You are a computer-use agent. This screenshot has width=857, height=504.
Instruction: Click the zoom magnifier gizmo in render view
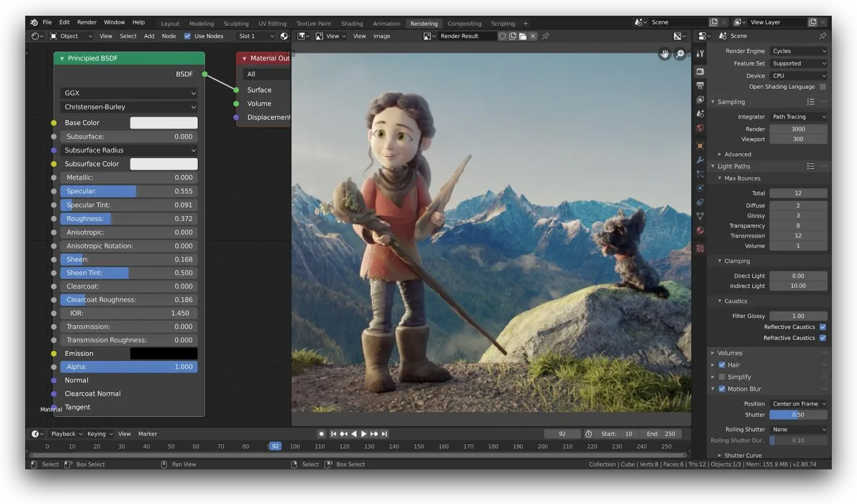click(680, 54)
